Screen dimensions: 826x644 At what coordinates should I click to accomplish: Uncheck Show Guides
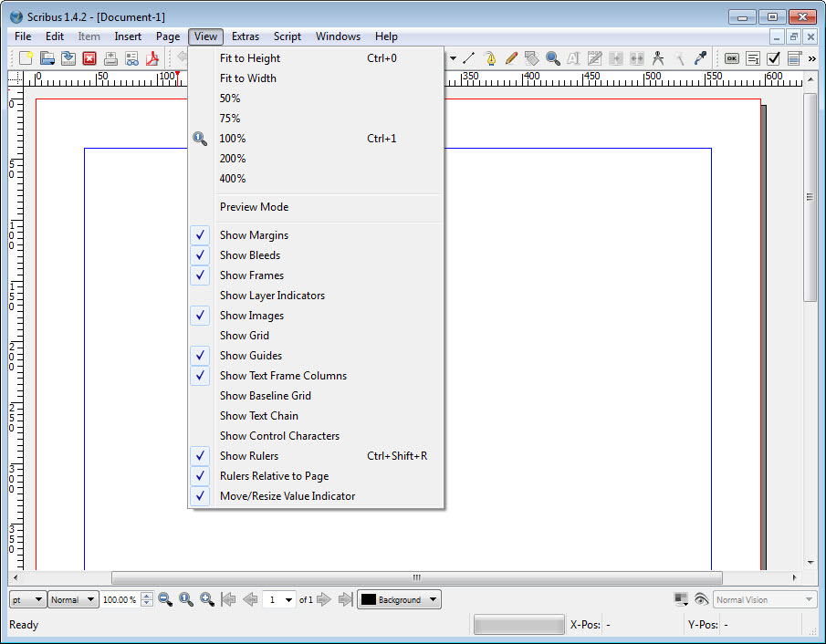[x=316, y=356]
